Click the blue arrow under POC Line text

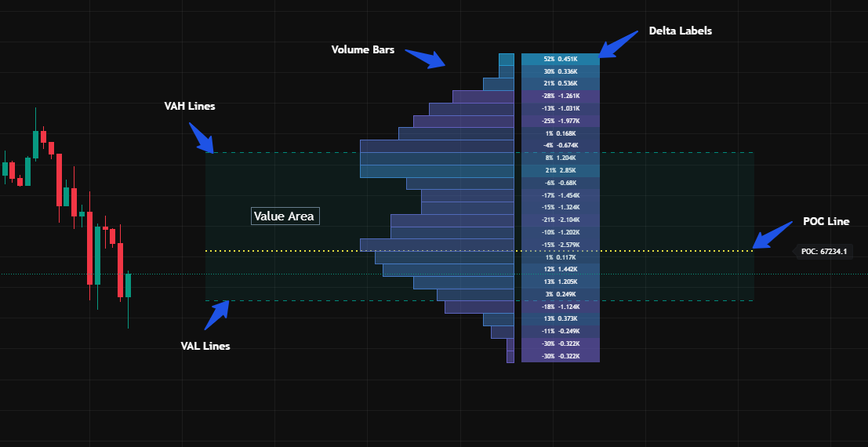tap(772, 236)
